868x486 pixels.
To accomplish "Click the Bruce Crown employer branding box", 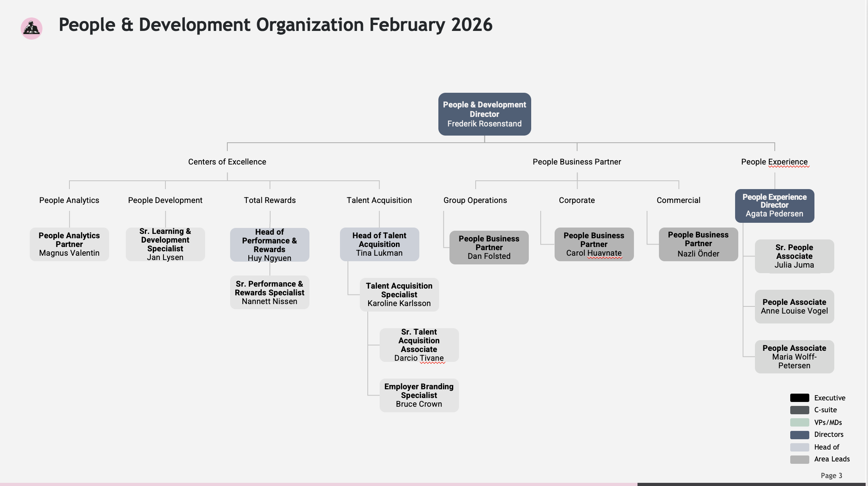I will point(419,395).
